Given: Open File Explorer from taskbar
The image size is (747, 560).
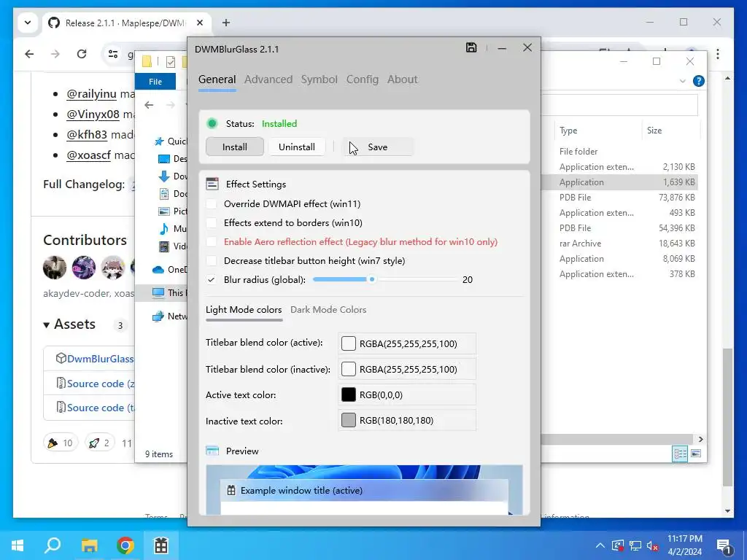Looking at the screenshot, I should coord(89,545).
